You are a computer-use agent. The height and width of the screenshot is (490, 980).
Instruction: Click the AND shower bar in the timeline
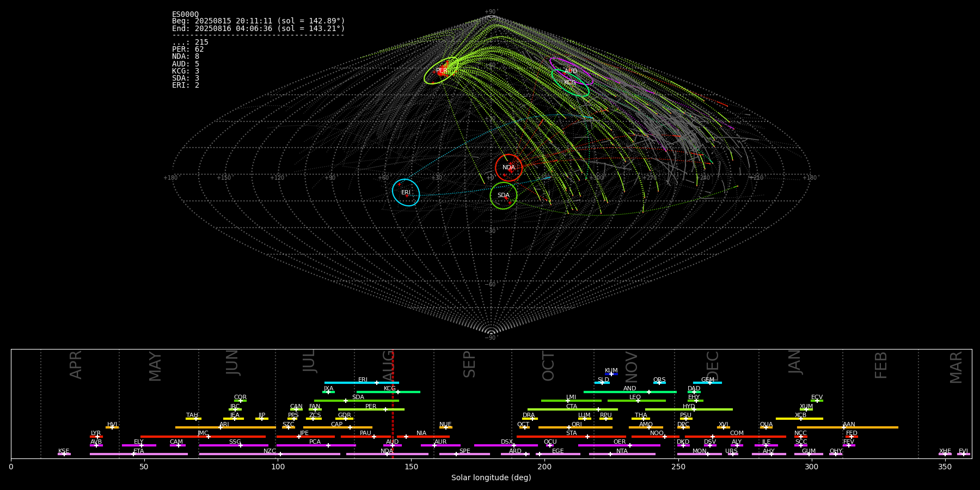point(630,392)
